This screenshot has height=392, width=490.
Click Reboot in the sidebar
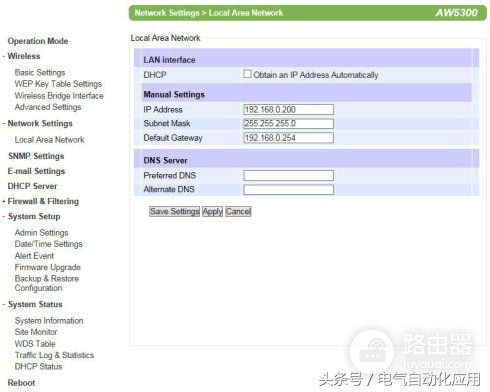[21, 383]
